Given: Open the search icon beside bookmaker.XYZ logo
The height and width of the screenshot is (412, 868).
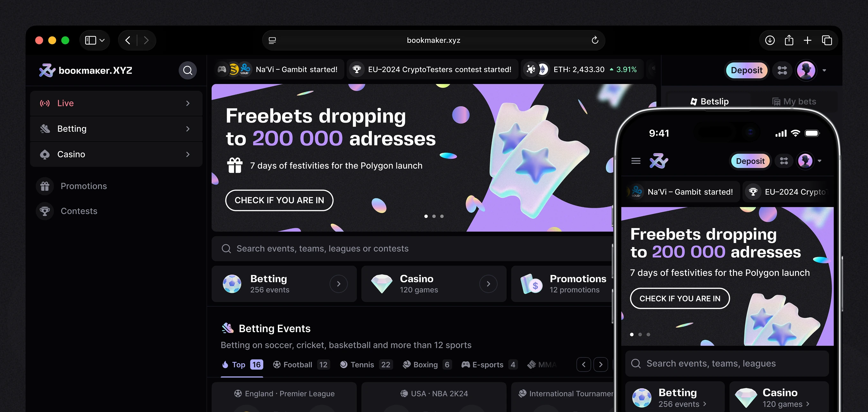Looking at the screenshot, I should 187,70.
